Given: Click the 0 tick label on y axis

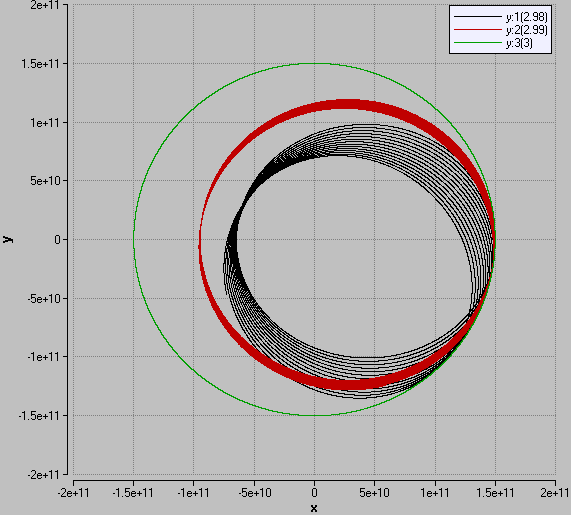Looking at the screenshot, I should tap(58, 240).
